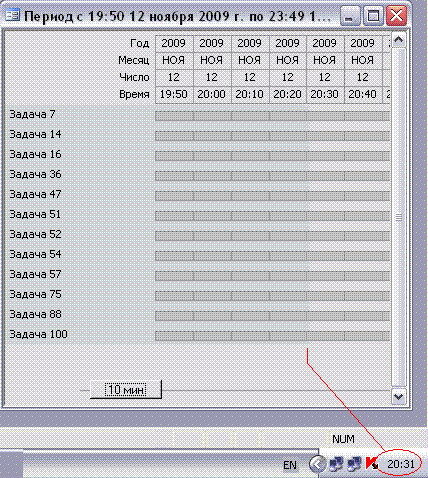Click the scrollbar up arrow
Viewport: 428px width, 478px height.
pyautogui.click(x=399, y=40)
